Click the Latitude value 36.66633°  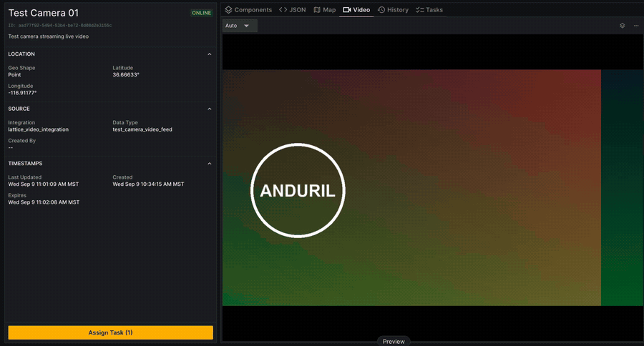pos(126,74)
